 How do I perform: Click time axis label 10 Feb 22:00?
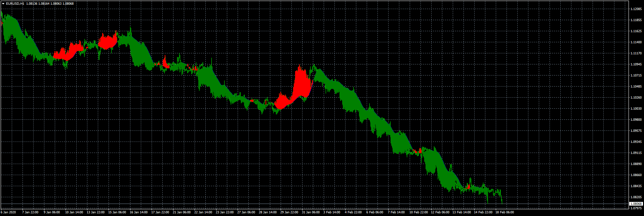418,212
